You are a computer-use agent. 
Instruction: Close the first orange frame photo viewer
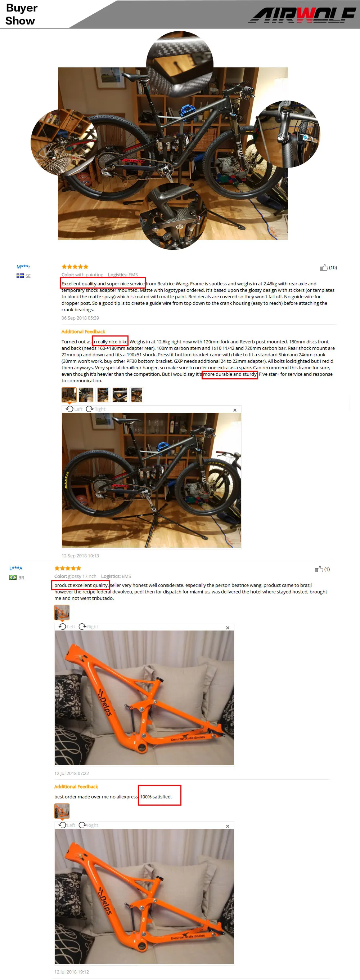tap(228, 628)
